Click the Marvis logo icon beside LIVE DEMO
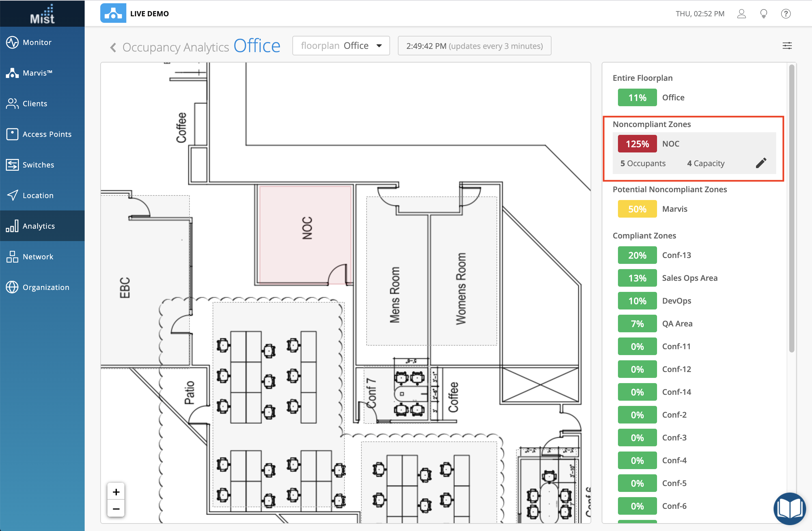 pyautogui.click(x=113, y=13)
